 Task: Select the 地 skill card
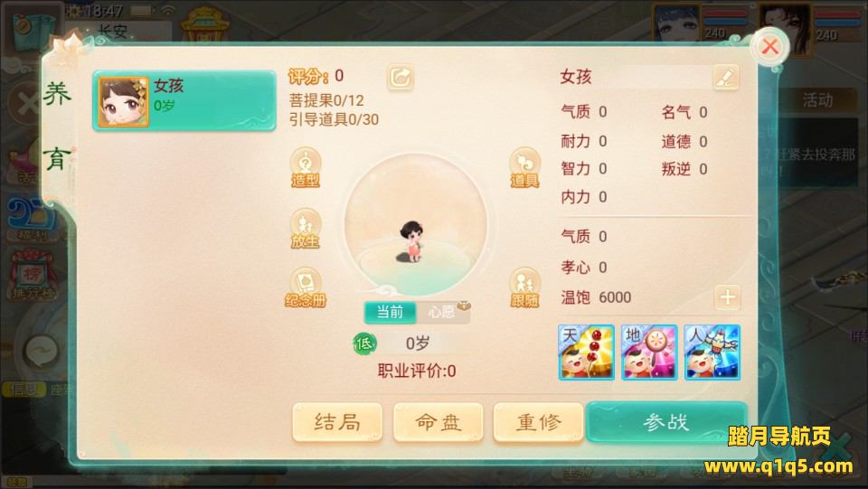649,353
